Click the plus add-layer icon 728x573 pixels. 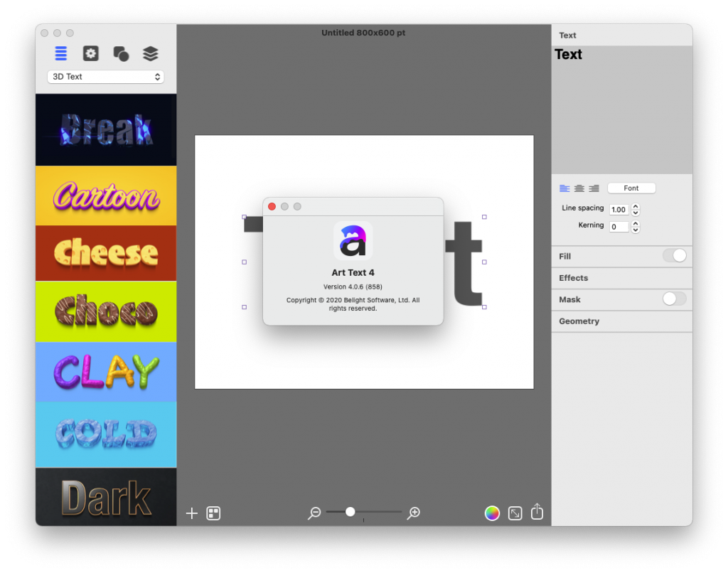click(192, 513)
